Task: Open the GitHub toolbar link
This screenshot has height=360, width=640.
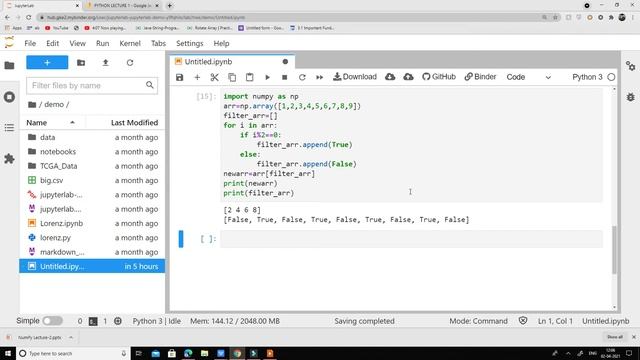Action: click(439, 77)
